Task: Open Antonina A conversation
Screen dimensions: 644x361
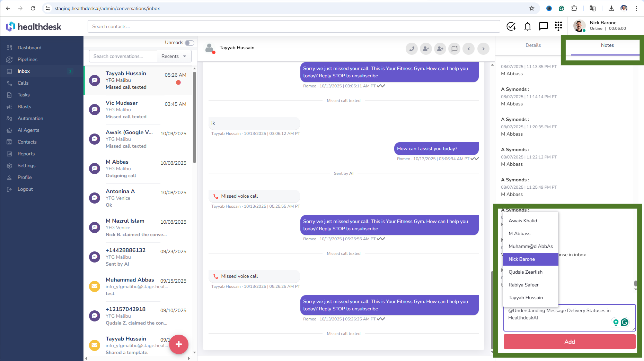Action: pos(139,198)
